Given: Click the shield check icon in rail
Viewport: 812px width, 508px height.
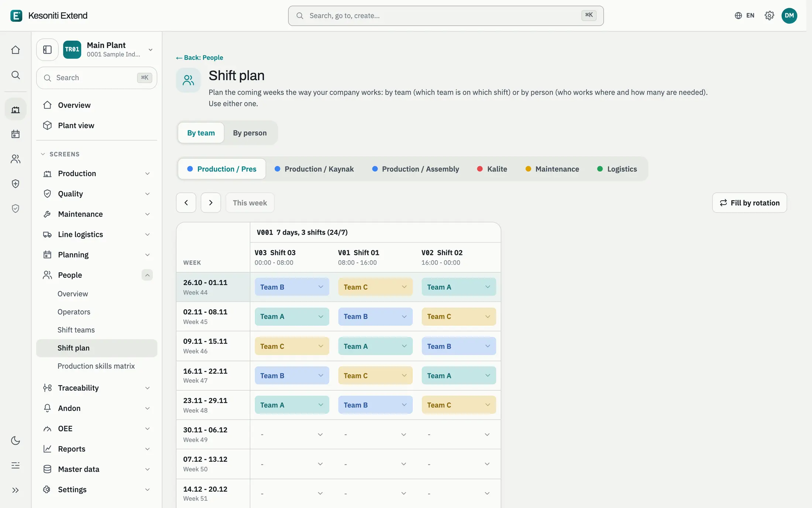Looking at the screenshot, I should tap(16, 209).
